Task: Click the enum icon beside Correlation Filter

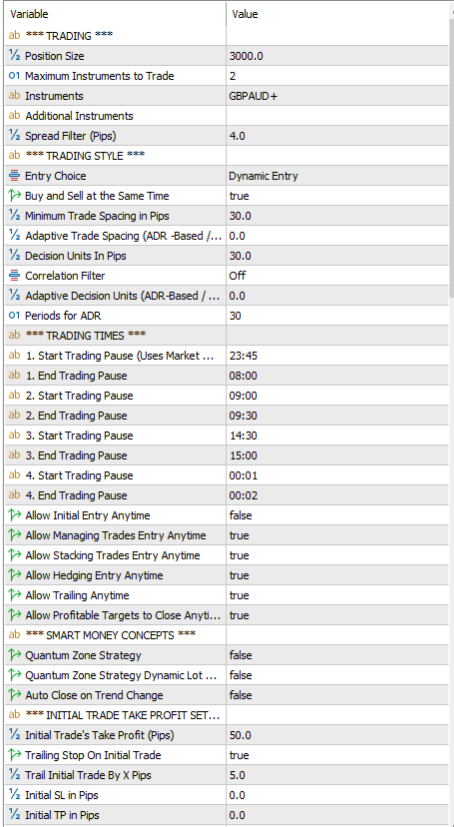Action: (14, 276)
